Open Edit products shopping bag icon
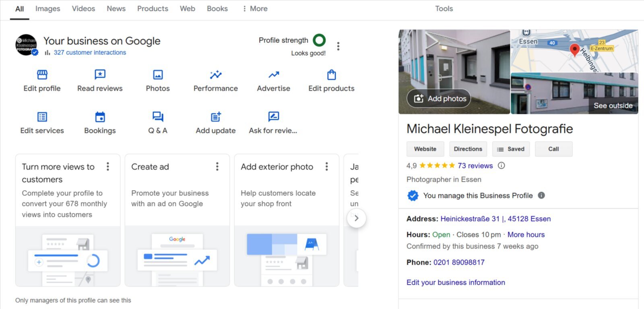Screen dimensions: 644x309 click(x=331, y=75)
